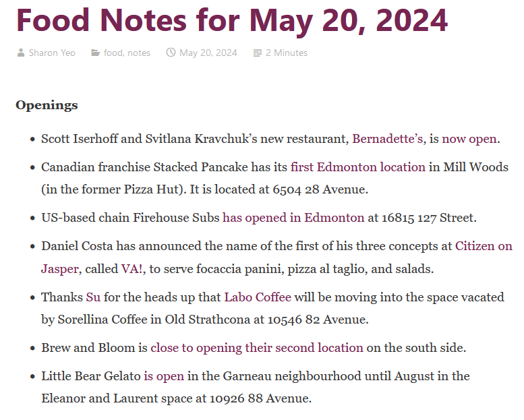The width and height of the screenshot is (524, 420).
Task: Click the folder categories icon
Action: click(96, 53)
